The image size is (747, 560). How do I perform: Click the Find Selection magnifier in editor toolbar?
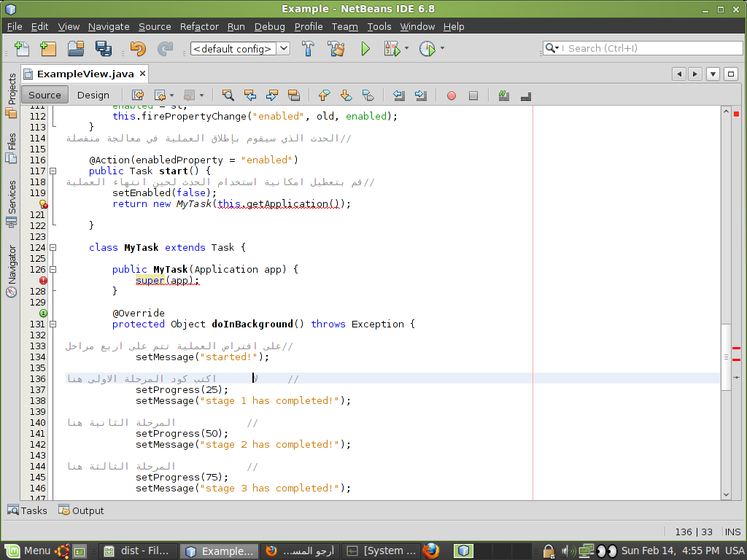(x=228, y=96)
